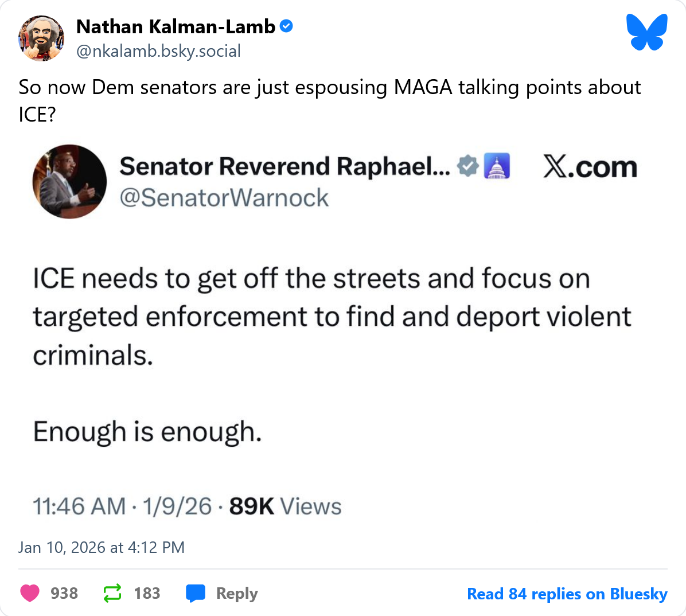Click the blue verified badge beside Nathan Kalman-Lamb
686x616 pixels.
click(286, 26)
